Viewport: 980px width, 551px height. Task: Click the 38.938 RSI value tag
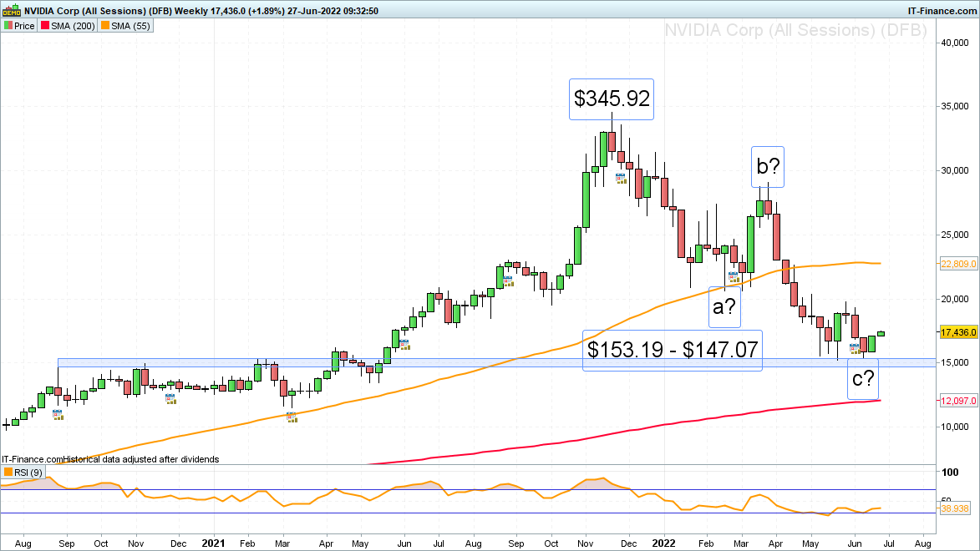[x=955, y=508]
